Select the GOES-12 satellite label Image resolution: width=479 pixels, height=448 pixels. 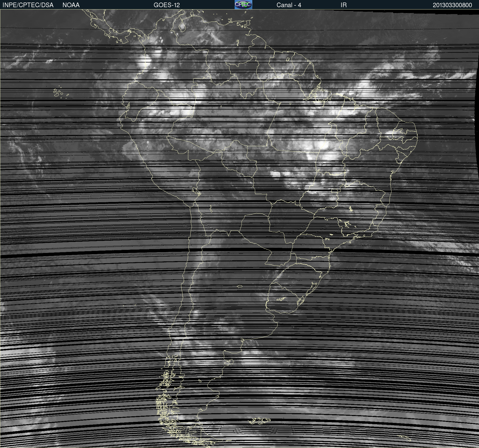pos(167,5)
